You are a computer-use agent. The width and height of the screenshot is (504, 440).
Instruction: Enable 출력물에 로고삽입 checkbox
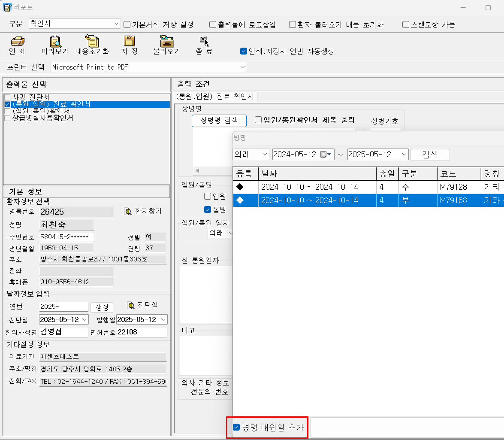213,24
